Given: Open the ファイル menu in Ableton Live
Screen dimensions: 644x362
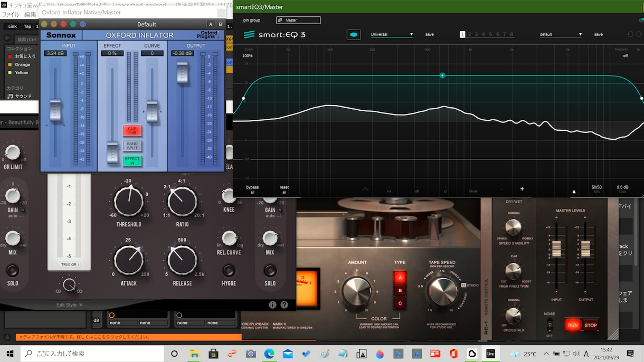Looking at the screenshot, I should (11, 14).
